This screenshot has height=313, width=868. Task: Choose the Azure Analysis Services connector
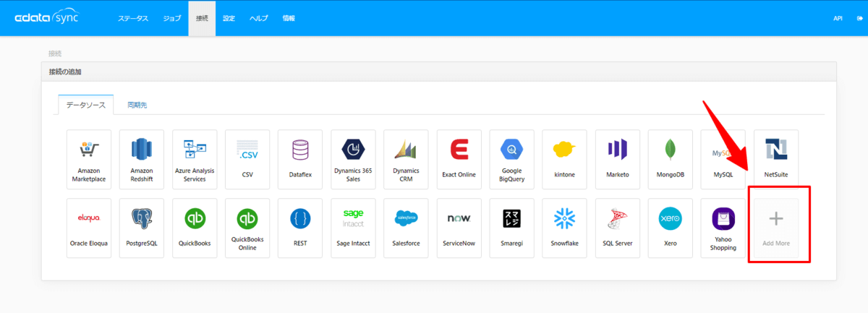tap(195, 159)
